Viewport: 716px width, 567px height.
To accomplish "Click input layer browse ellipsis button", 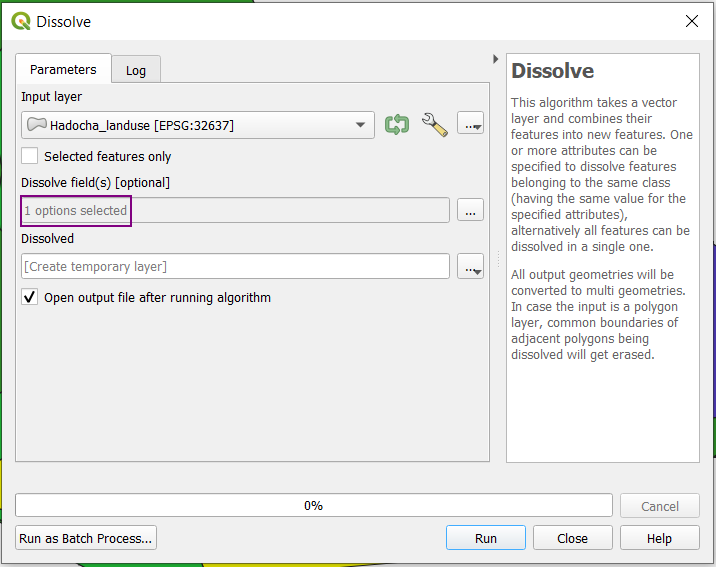I will pyautogui.click(x=470, y=123).
